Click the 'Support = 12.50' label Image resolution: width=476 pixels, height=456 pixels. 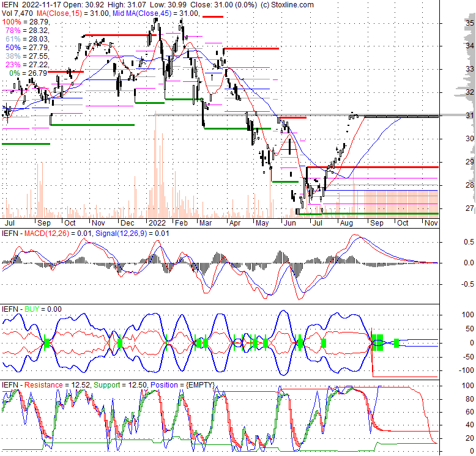[x=121, y=385]
